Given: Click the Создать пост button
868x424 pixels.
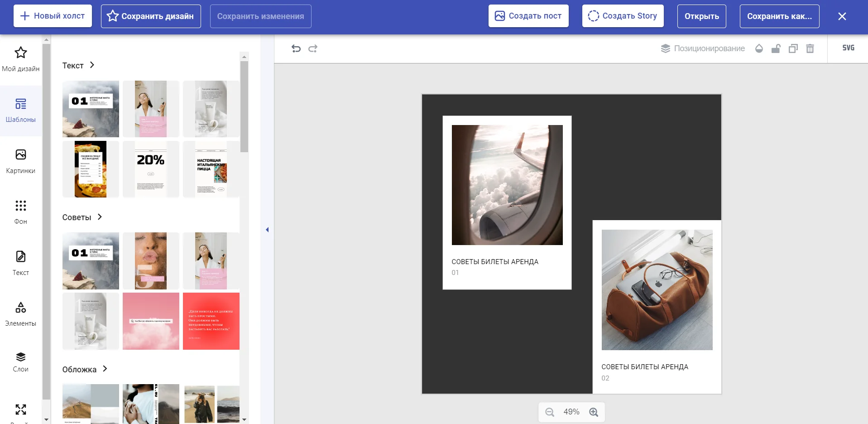Looking at the screenshot, I should point(528,16).
